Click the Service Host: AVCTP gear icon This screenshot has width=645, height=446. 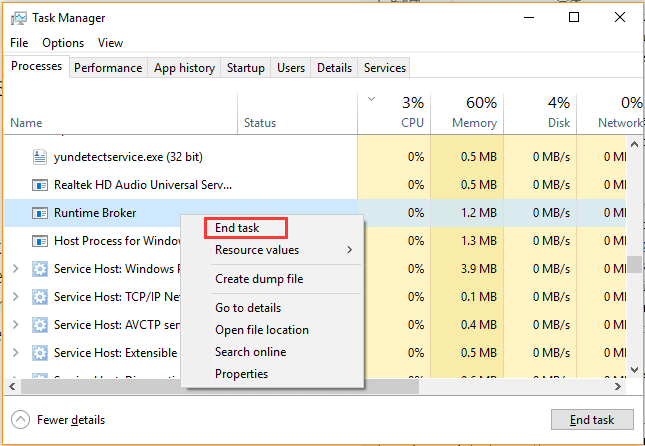point(40,325)
